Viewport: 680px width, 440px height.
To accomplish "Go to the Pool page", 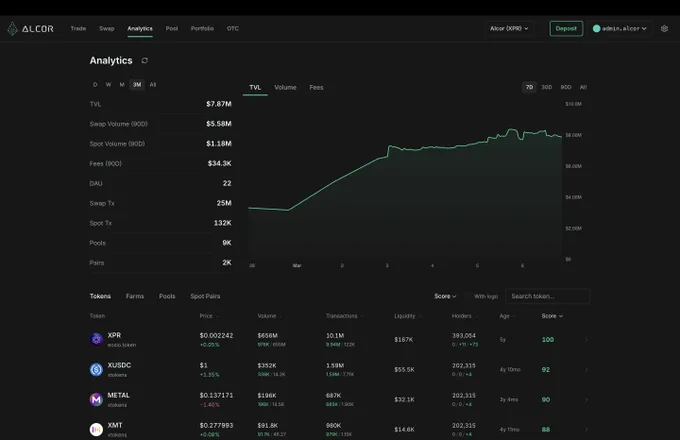I will pyautogui.click(x=172, y=29).
